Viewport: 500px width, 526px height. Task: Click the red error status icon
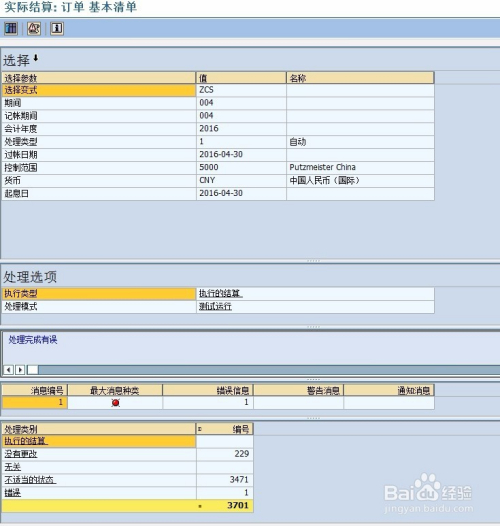115,403
